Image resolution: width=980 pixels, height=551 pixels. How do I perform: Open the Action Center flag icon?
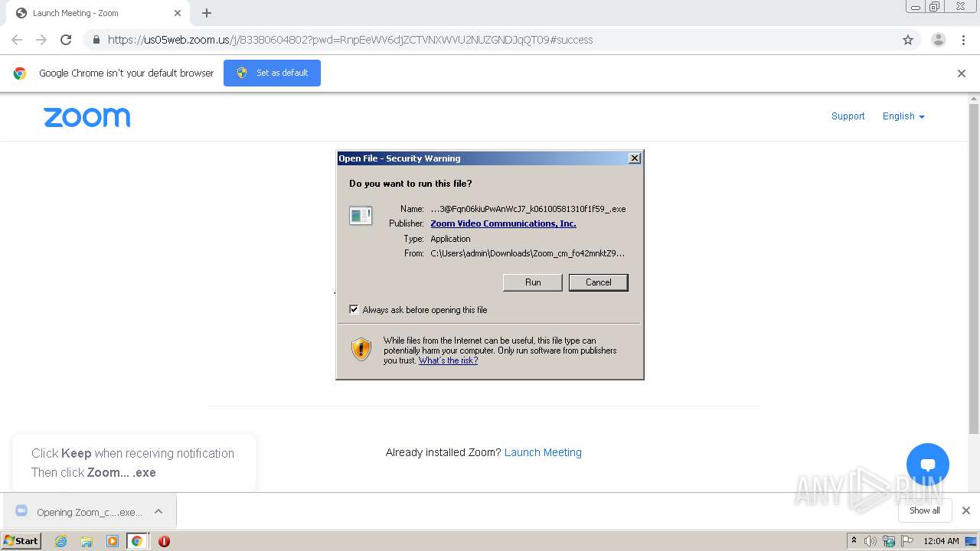[907, 541]
